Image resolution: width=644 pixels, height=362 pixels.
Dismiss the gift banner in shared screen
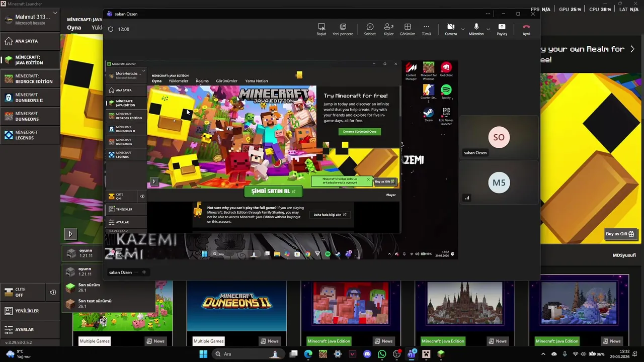(x=368, y=179)
